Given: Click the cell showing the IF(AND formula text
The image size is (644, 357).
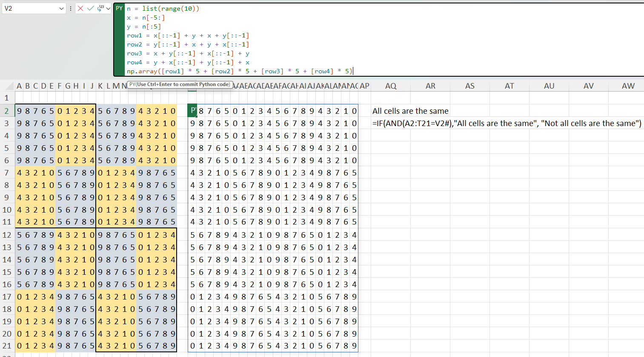Looking at the screenshot, I should click(507, 124).
